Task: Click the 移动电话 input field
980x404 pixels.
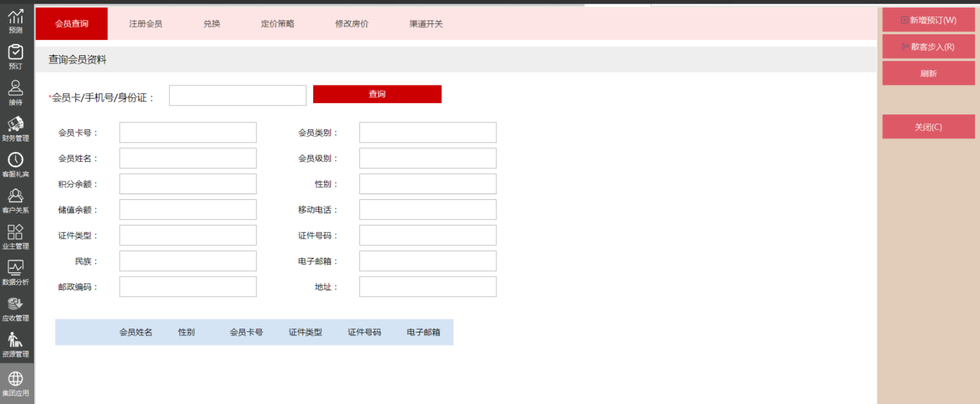Action: point(427,210)
